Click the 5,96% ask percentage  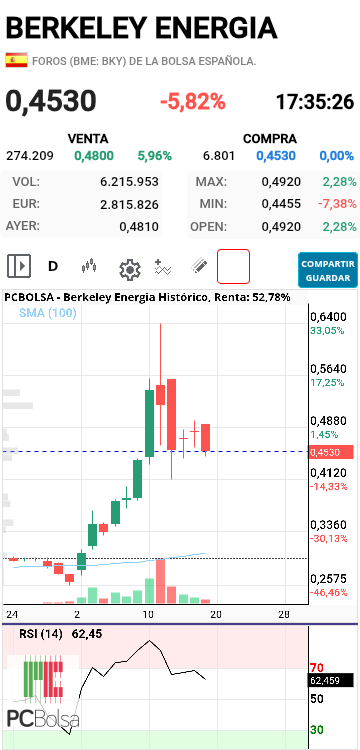(154, 155)
